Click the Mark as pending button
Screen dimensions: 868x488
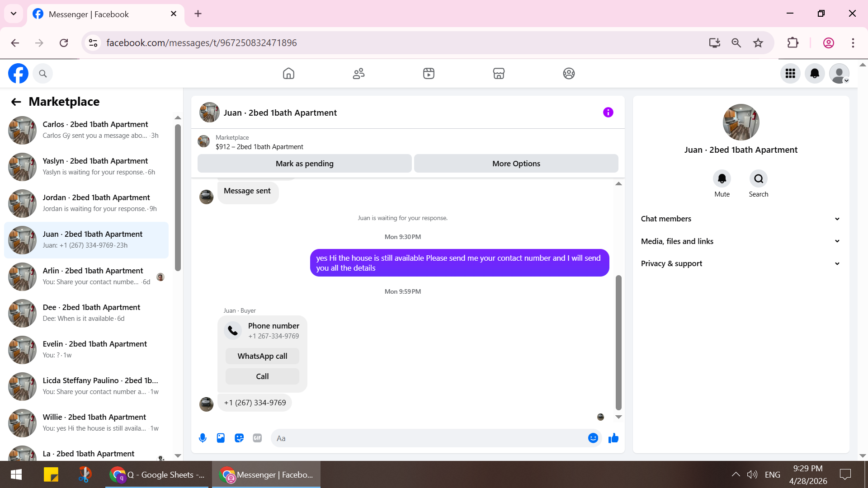tap(304, 164)
